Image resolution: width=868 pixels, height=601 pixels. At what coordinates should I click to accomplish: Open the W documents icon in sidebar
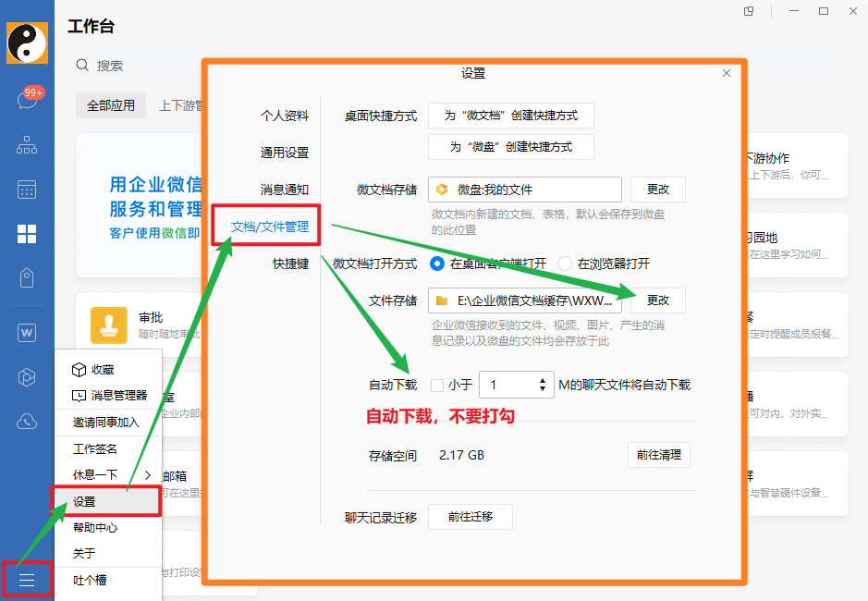coord(27,333)
